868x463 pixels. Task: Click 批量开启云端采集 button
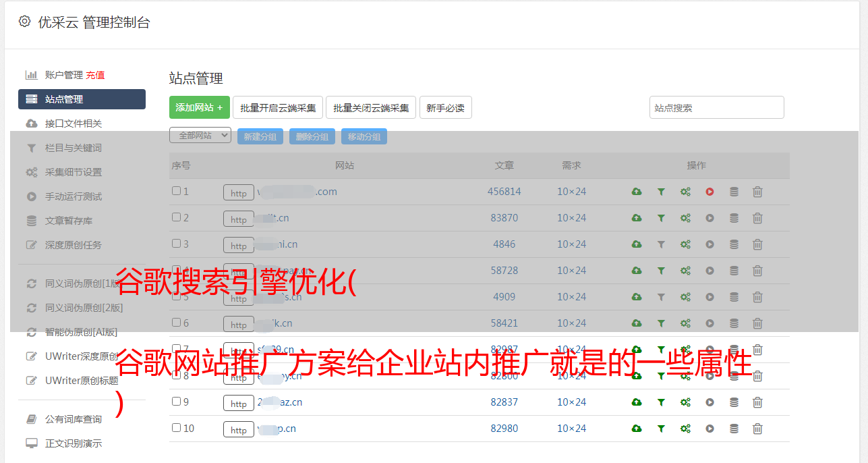[278, 107]
